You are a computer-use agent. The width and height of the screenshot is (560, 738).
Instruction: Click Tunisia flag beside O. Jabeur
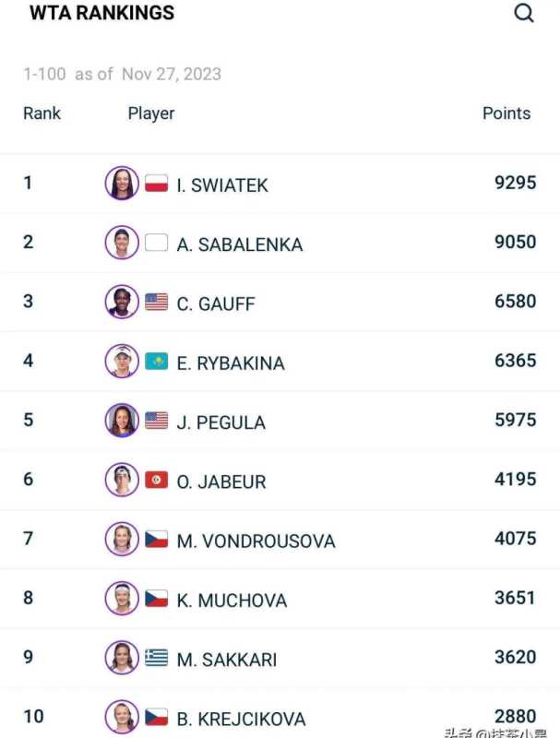click(x=156, y=480)
